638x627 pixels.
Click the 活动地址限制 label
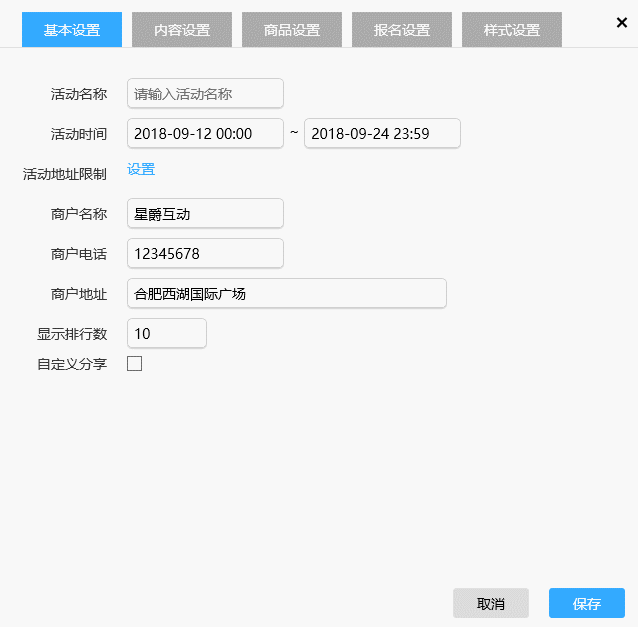65,174
